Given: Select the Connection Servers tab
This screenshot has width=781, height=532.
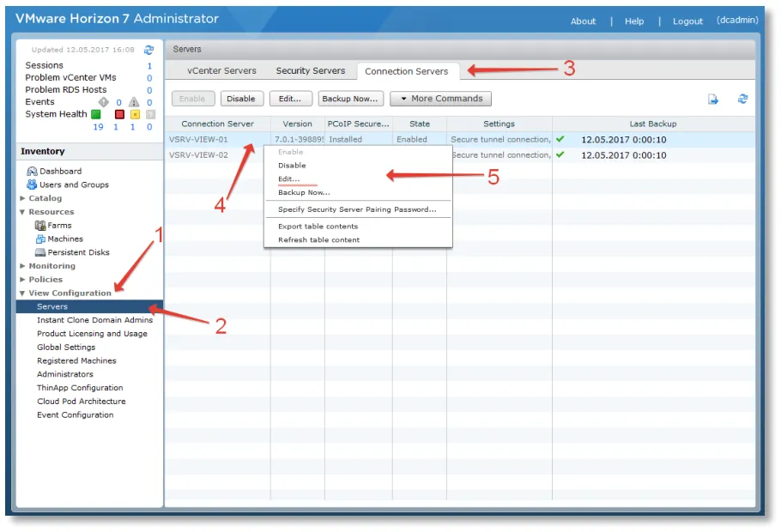Looking at the screenshot, I should pos(407,71).
